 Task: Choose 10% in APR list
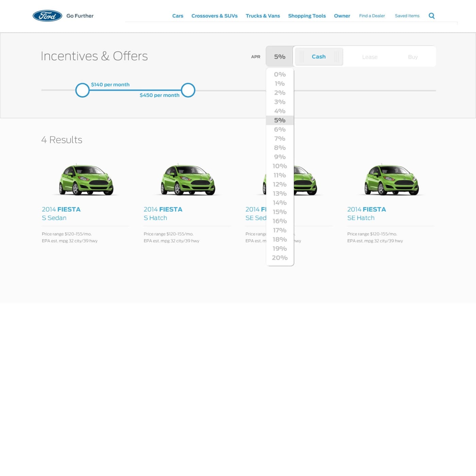(280, 166)
